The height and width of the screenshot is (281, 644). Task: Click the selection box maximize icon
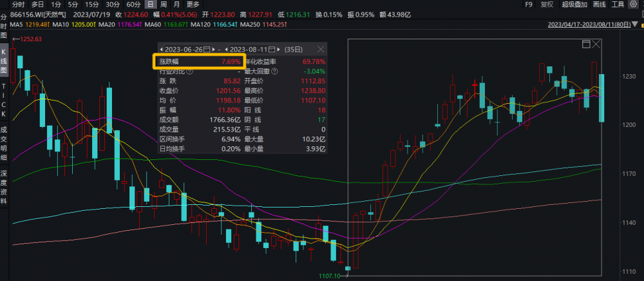point(586,44)
